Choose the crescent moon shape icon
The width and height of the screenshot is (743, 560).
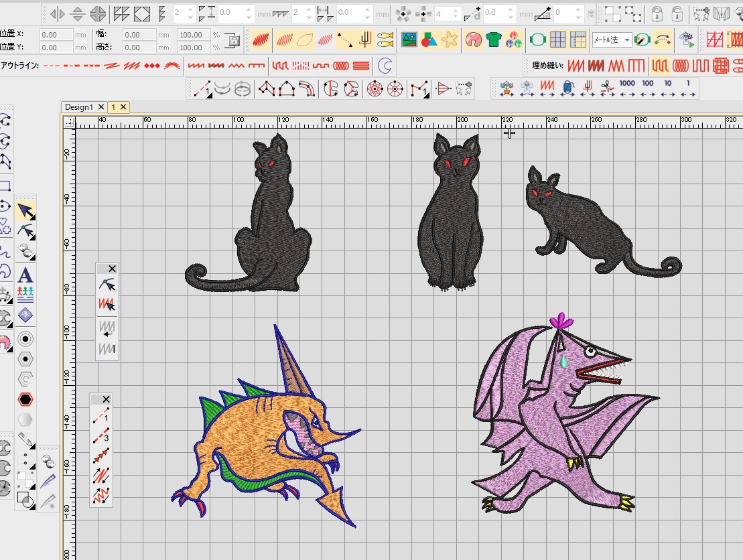(x=385, y=66)
